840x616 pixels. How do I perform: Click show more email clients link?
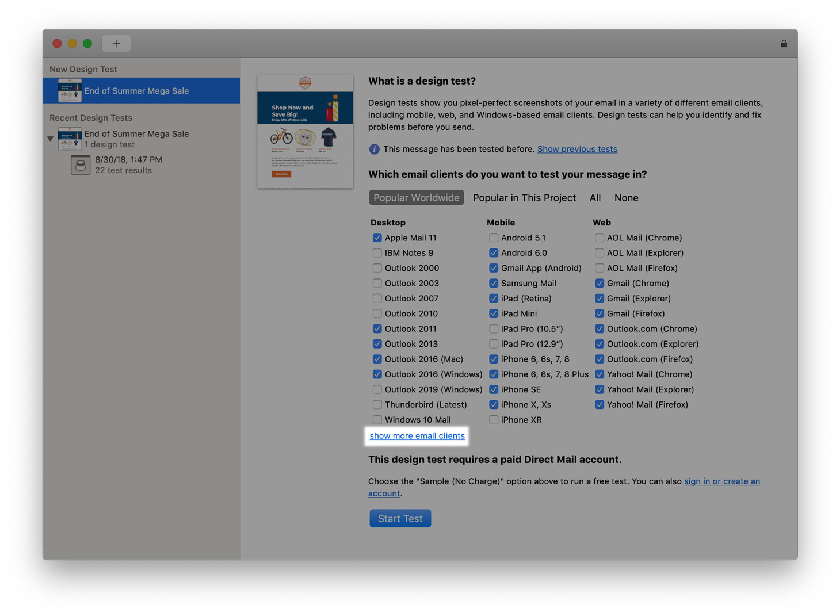coord(417,436)
